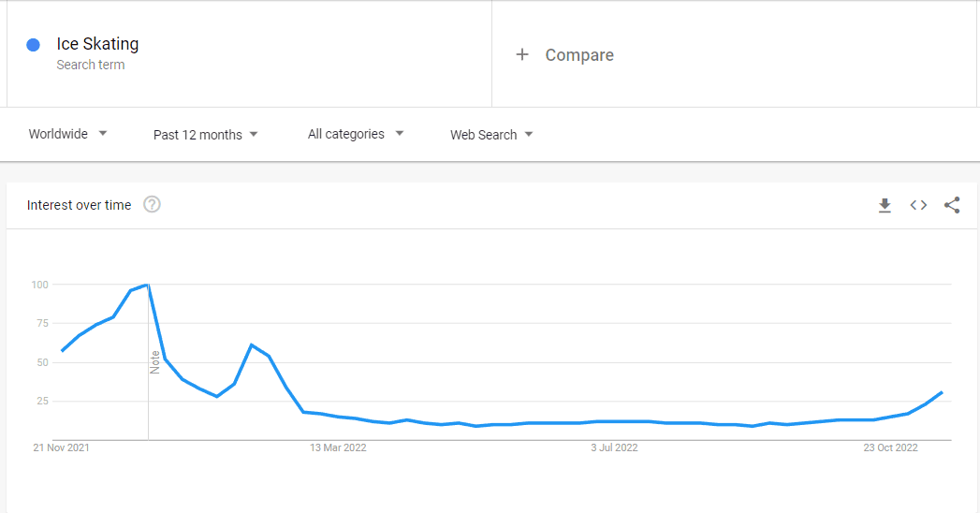Open the Interest over time help icon

click(x=152, y=204)
